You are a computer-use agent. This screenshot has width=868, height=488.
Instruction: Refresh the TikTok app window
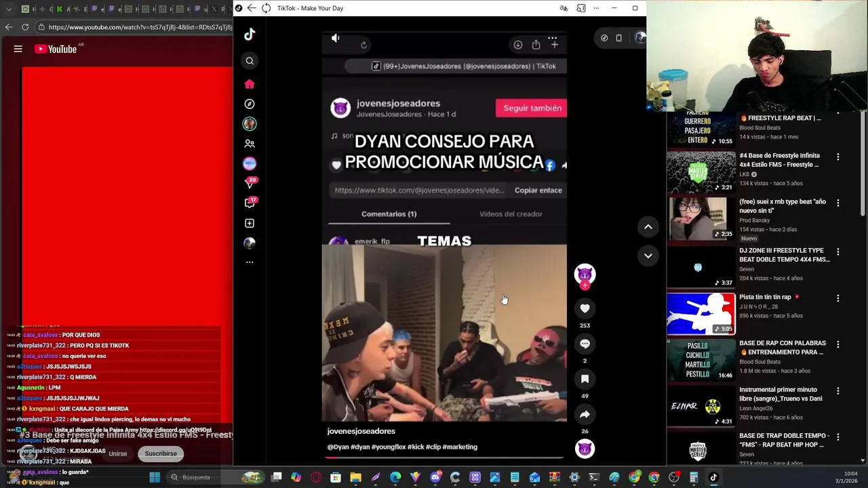(x=266, y=8)
